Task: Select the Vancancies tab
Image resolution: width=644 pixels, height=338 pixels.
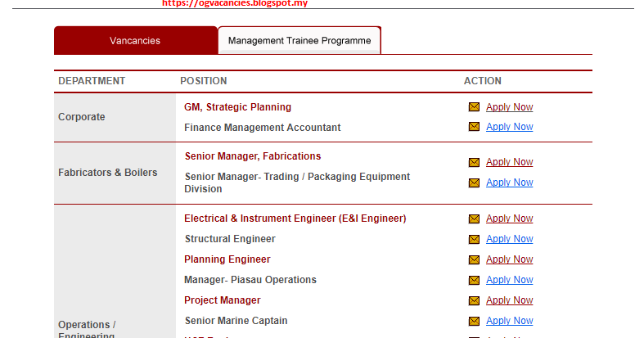Action: coord(136,40)
